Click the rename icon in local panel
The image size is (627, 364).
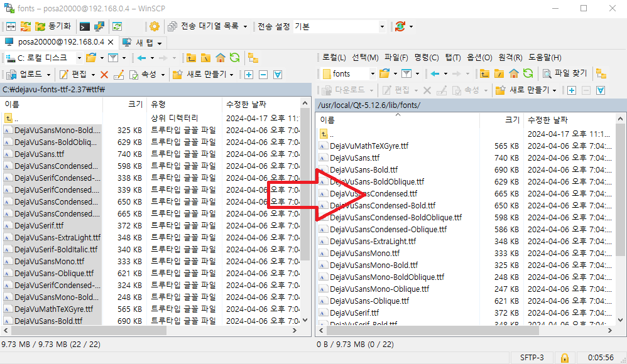(x=119, y=74)
